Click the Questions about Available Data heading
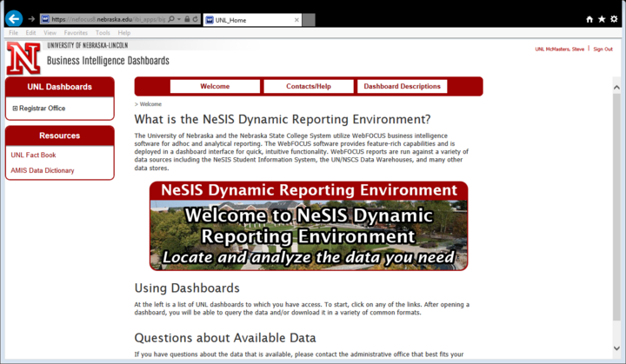 coord(225,338)
